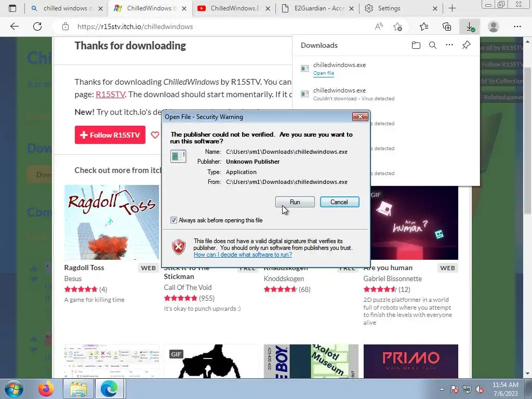
Task: Refresh the current page
Action: pos(37,26)
